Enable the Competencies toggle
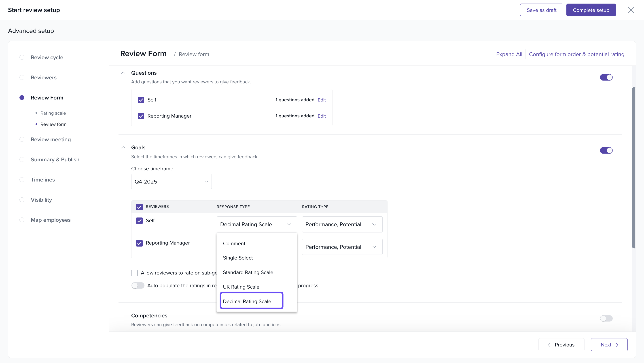The width and height of the screenshot is (644, 363). tap(606, 318)
